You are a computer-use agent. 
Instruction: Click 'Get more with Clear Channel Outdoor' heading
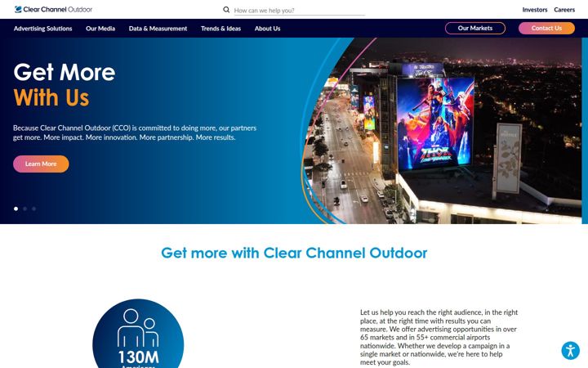[294, 253]
